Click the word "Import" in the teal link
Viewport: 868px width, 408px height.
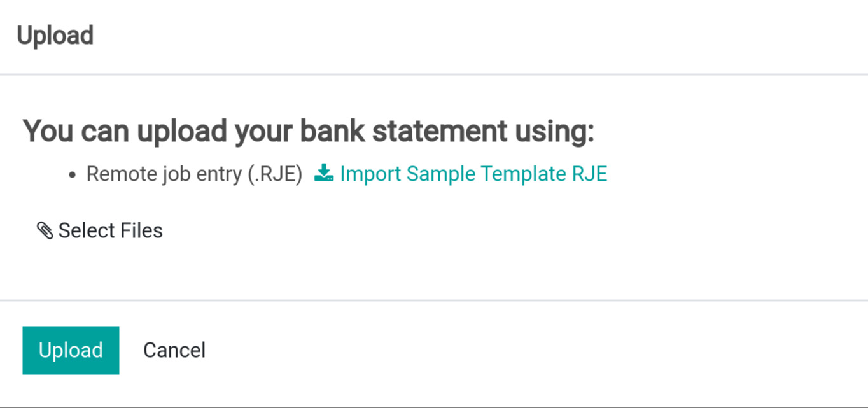[370, 174]
